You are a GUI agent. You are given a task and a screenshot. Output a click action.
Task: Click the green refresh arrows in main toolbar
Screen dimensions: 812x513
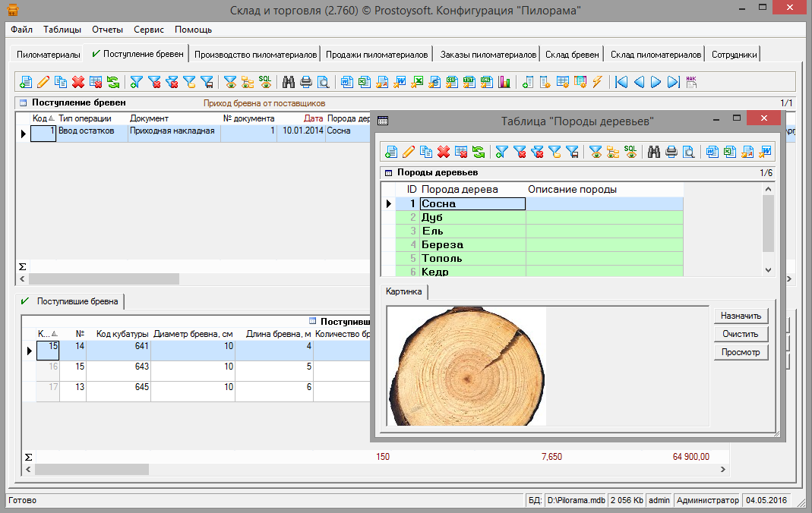click(113, 82)
